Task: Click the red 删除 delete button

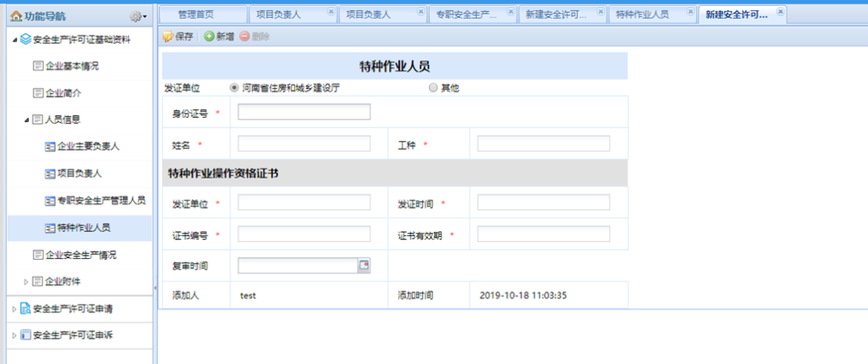Action: coord(254,36)
